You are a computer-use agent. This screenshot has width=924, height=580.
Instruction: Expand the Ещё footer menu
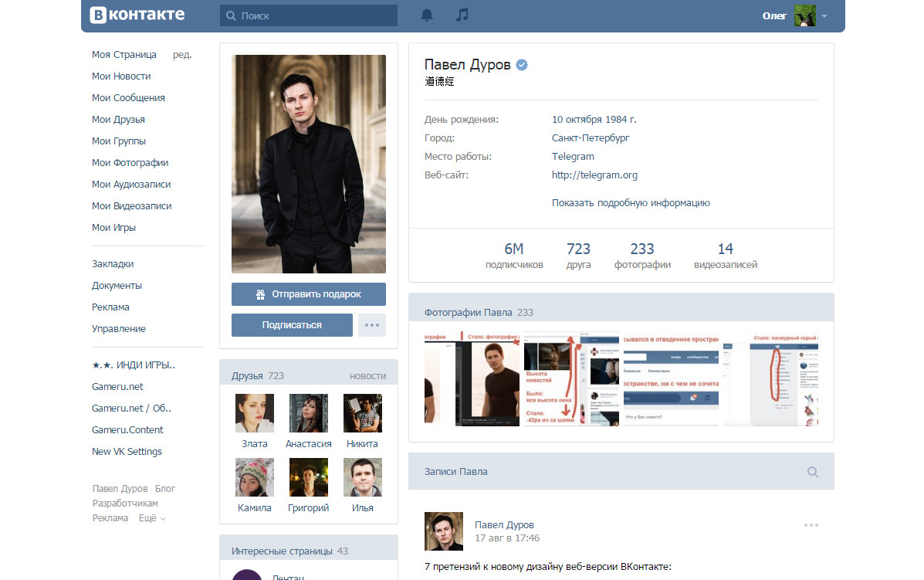pyautogui.click(x=152, y=518)
